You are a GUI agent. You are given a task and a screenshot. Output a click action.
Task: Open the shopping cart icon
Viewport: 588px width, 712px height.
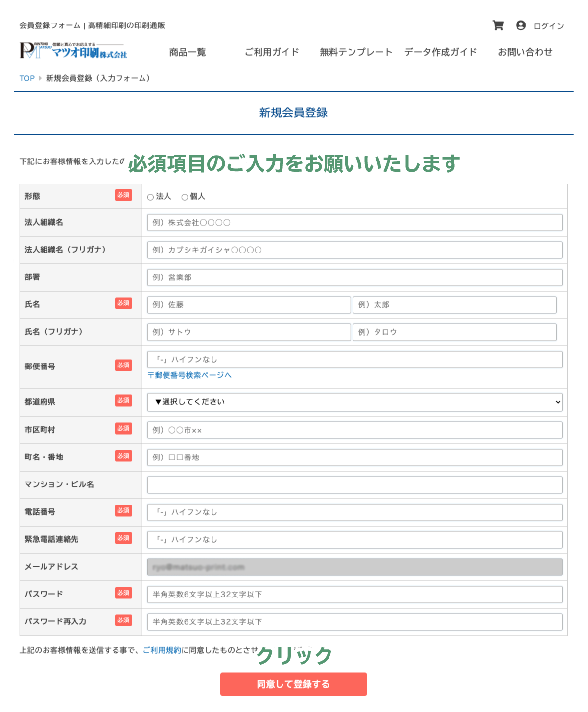[x=498, y=25]
